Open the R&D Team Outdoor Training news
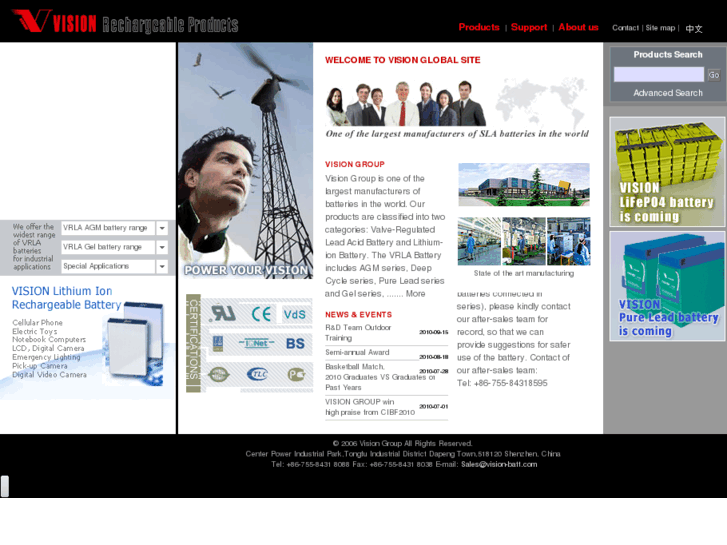The width and height of the screenshot is (727, 545). click(358, 333)
